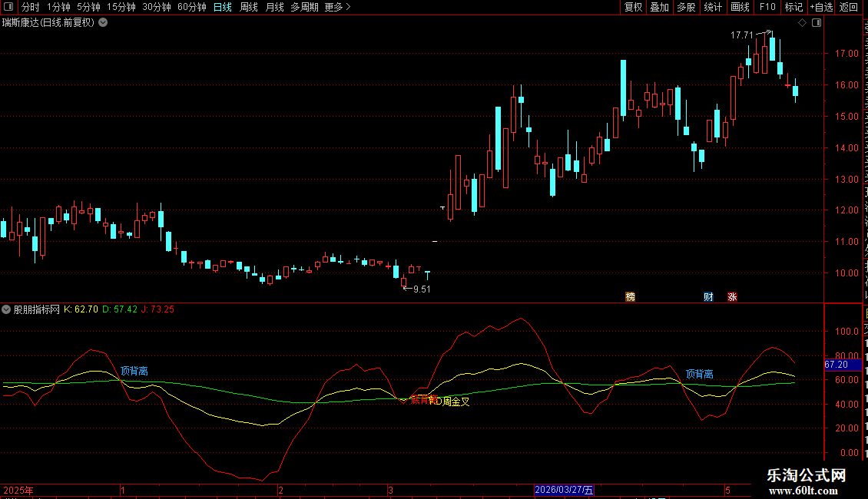Screen dimensions: 868x499
Task: Click the J: 73.25 indicator value
Action: coord(157,309)
